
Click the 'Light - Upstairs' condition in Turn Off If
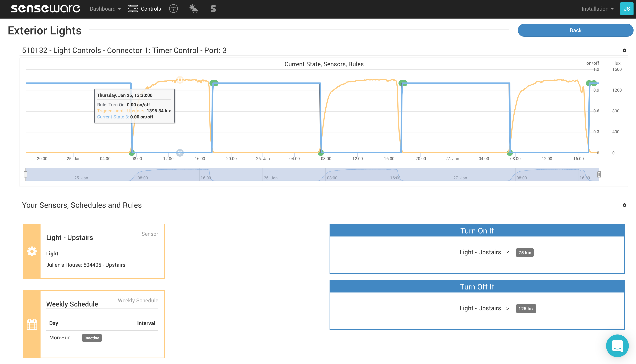click(480, 308)
